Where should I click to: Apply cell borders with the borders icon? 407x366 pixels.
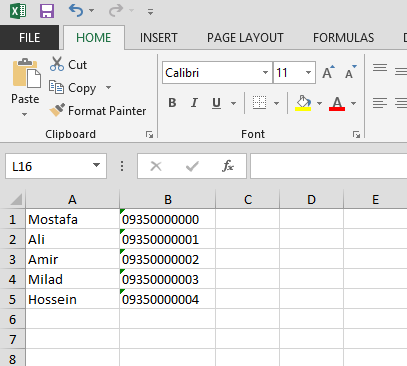click(x=259, y=103)
